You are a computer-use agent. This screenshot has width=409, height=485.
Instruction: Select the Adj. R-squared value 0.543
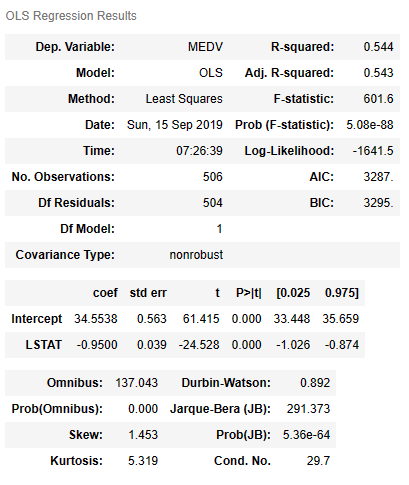378,73
